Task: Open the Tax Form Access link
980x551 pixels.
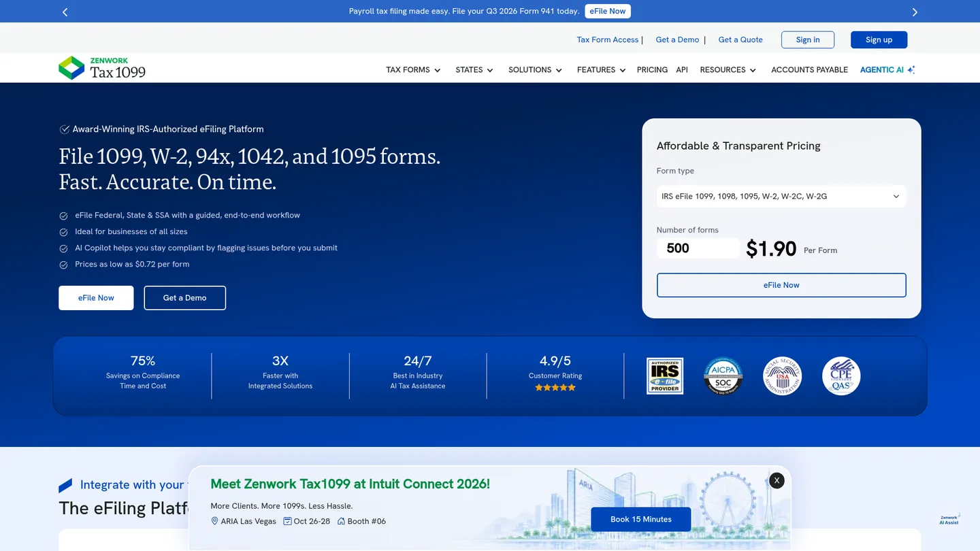Action: pos(608,39)
